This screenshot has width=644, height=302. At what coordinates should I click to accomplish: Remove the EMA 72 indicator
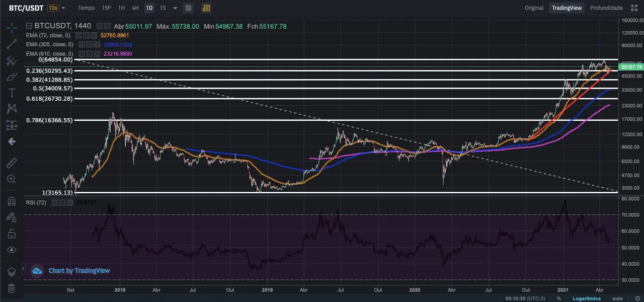coord(94,35)
